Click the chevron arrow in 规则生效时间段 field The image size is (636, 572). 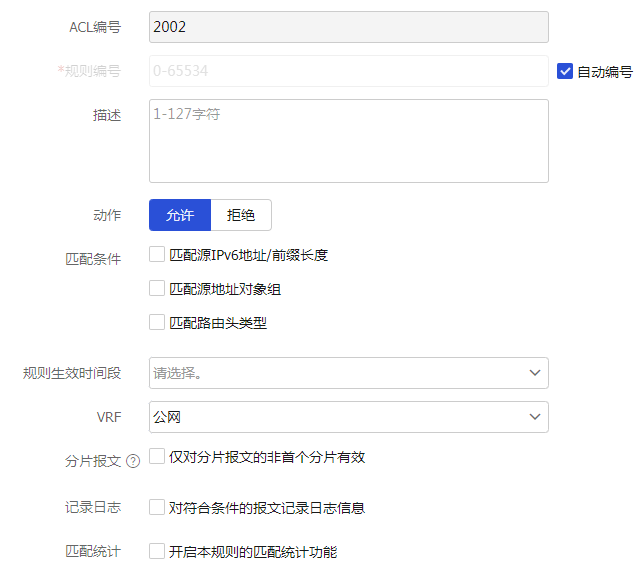pos(534,373)
